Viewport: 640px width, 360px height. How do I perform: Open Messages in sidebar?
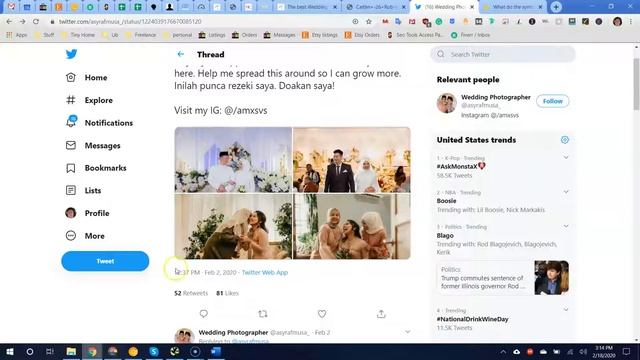[93, 145]
